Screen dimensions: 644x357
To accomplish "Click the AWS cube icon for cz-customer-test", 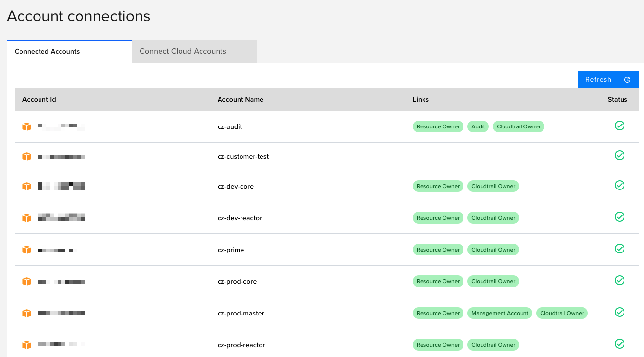I will point(27,157).
